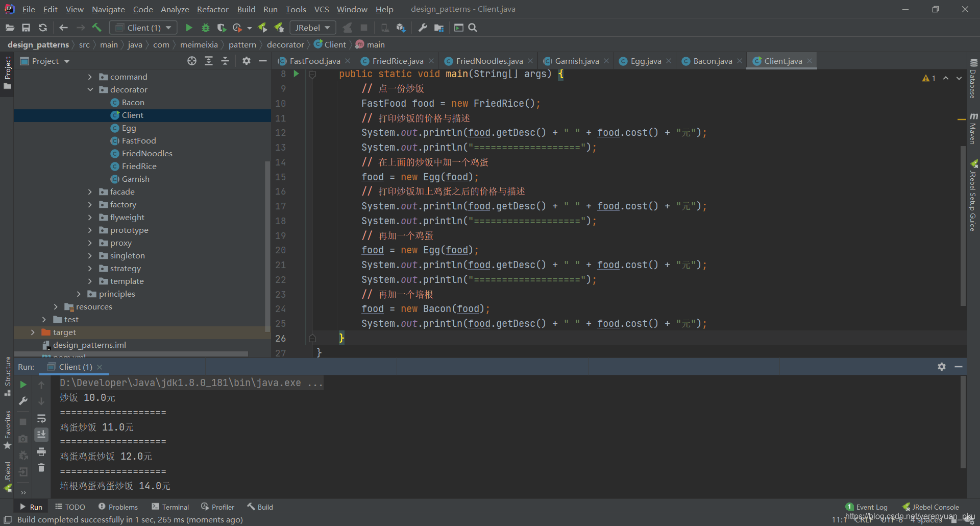Click the Select Opened File crosshair icon in the Project panel
Screen dimensions: 980x526
click(192, 61)
